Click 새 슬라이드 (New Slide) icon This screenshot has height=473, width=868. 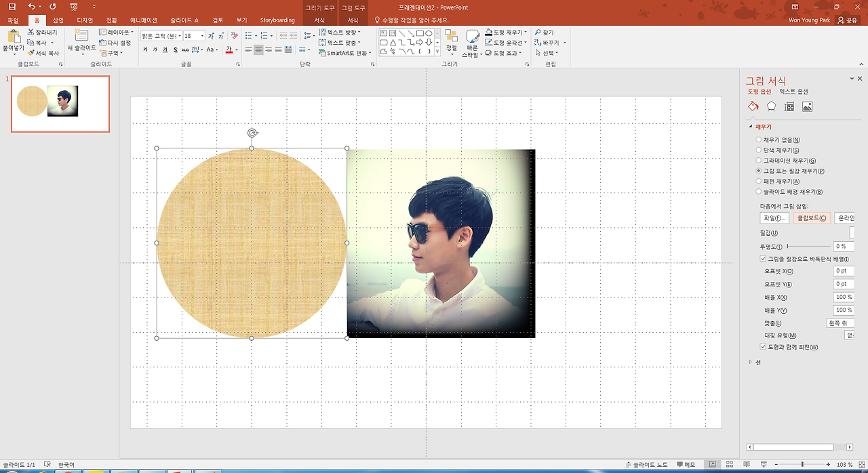[x=81, y=36]
